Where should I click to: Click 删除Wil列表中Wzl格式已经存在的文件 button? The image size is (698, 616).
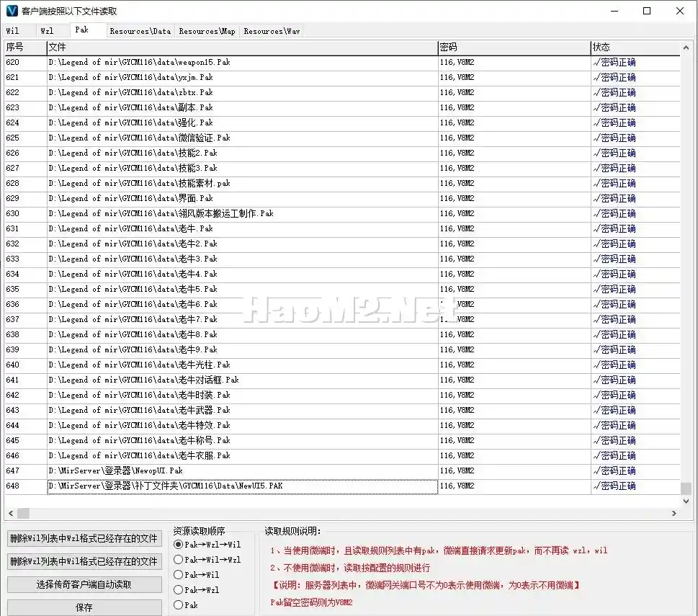[84, 539]
